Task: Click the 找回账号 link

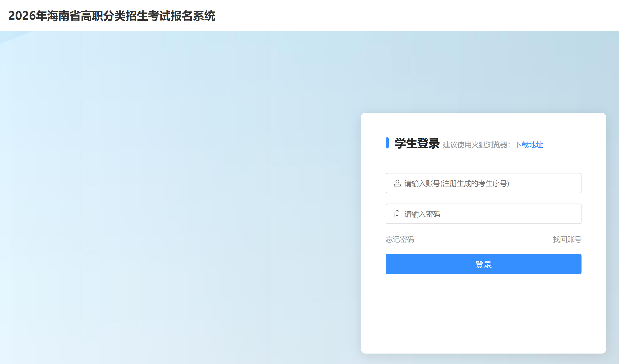Action: 567,239
